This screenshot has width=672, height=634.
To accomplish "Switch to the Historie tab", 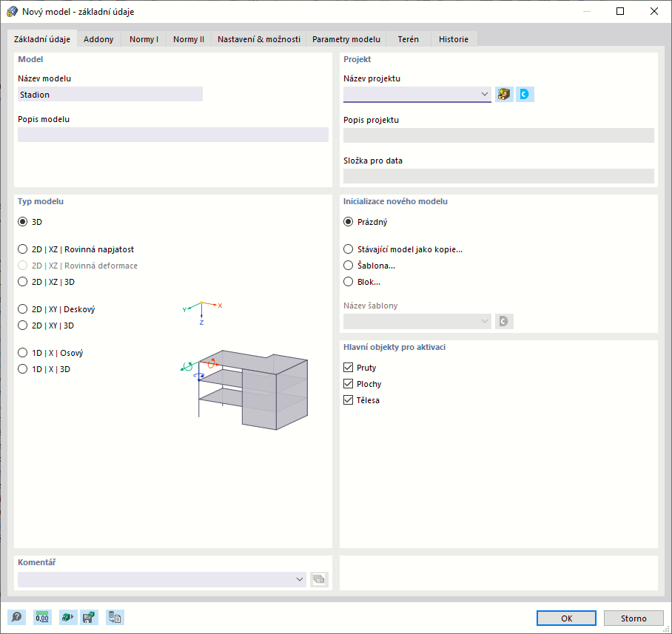I will pyautogui.click(x=454, y=39).
